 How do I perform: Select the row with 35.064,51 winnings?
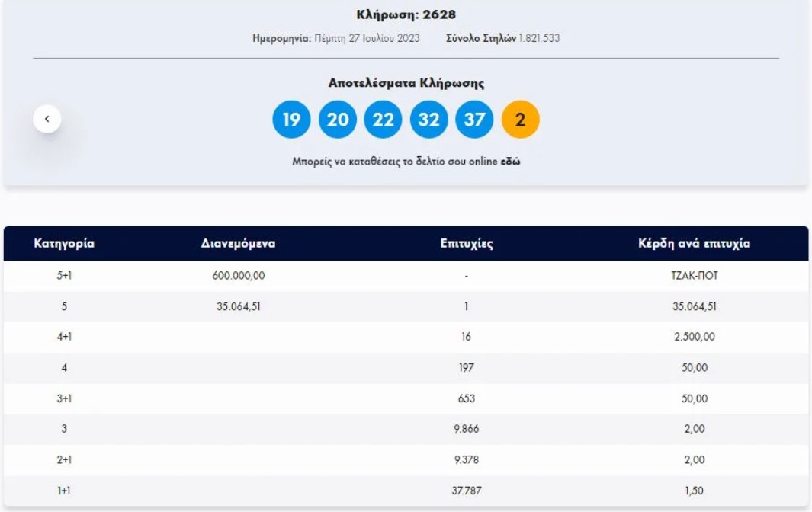pos(406,303)
